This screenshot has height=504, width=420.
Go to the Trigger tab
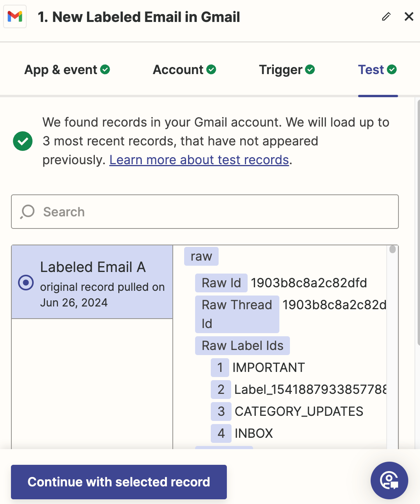pyautogui.click(x=287, y=70)
